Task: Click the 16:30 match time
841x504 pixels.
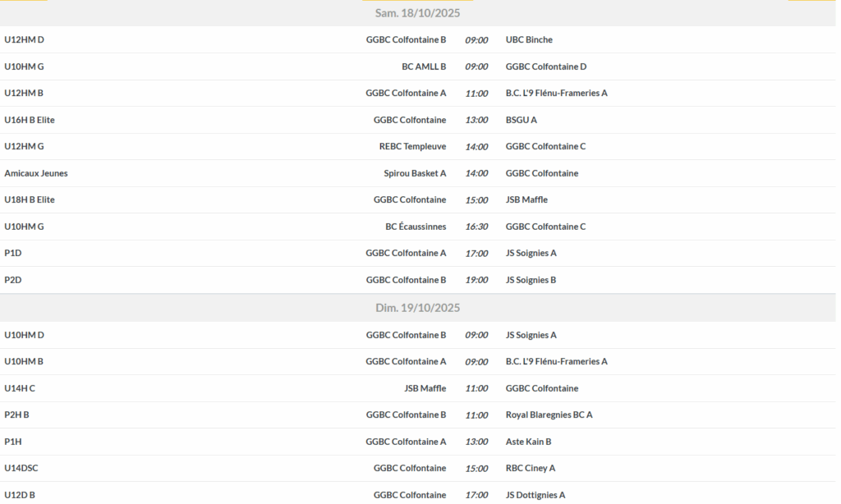Action: (x=476, y=227)
